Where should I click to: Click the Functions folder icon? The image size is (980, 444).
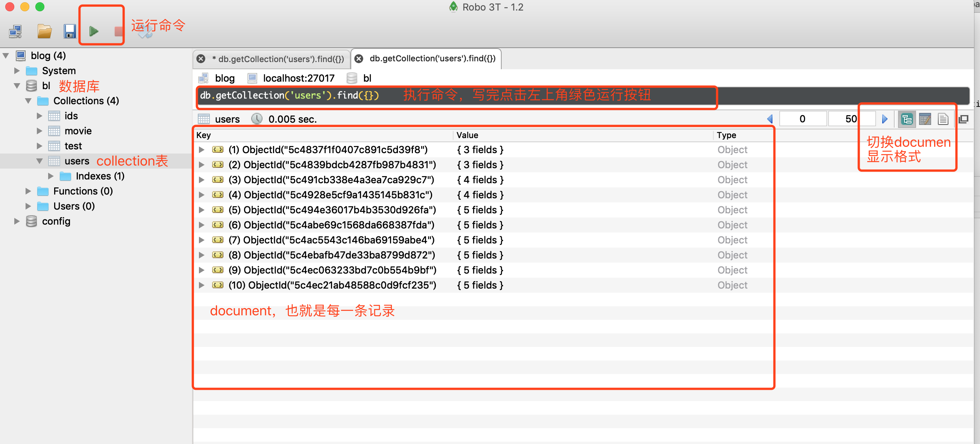(x=42, y=191)
